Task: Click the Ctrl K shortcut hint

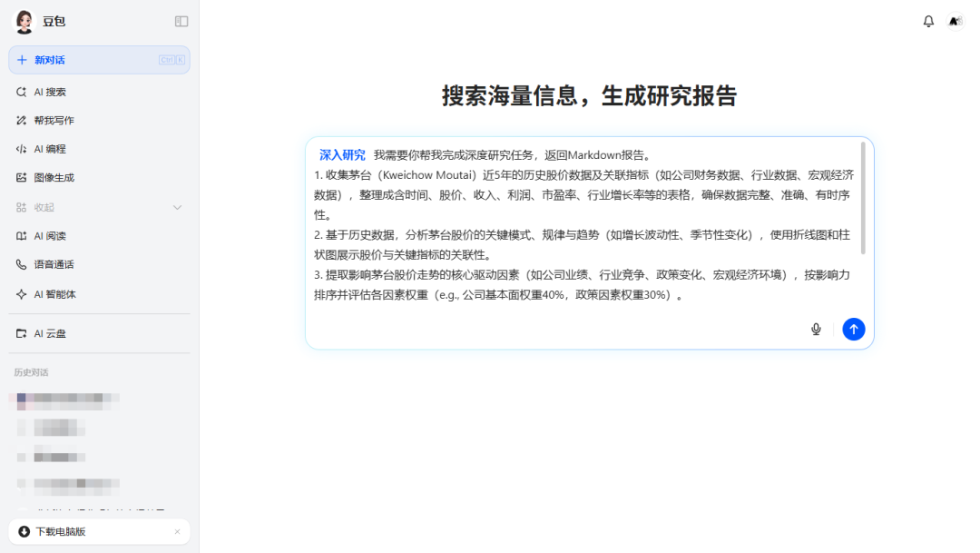Action: (x=171, y=60)
